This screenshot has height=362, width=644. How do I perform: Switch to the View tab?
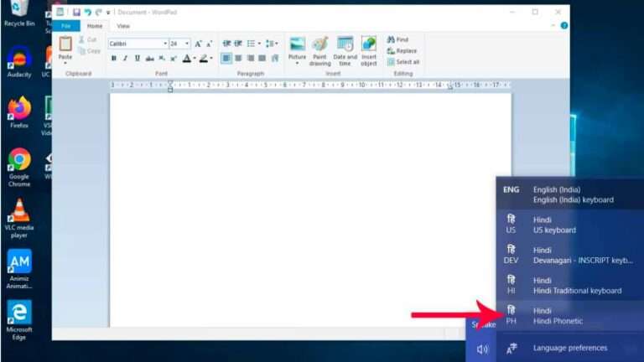click(123, 26)
